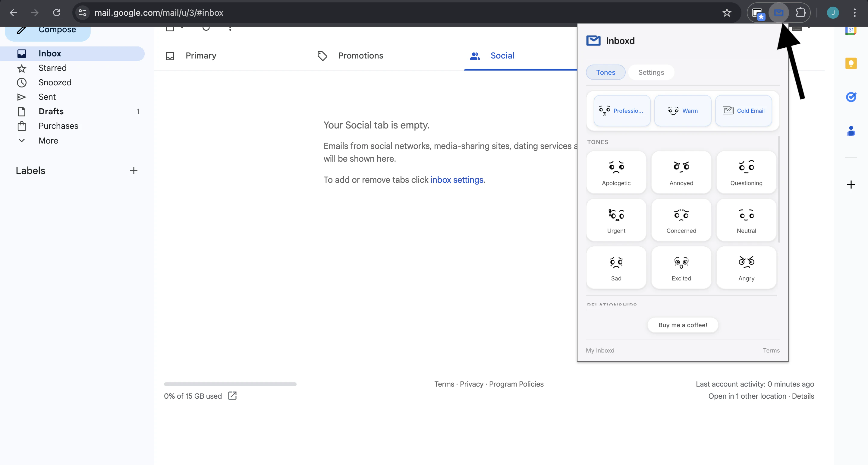
Task: Open the Chrome extensions puzzle icon
Action: [801, 12]
